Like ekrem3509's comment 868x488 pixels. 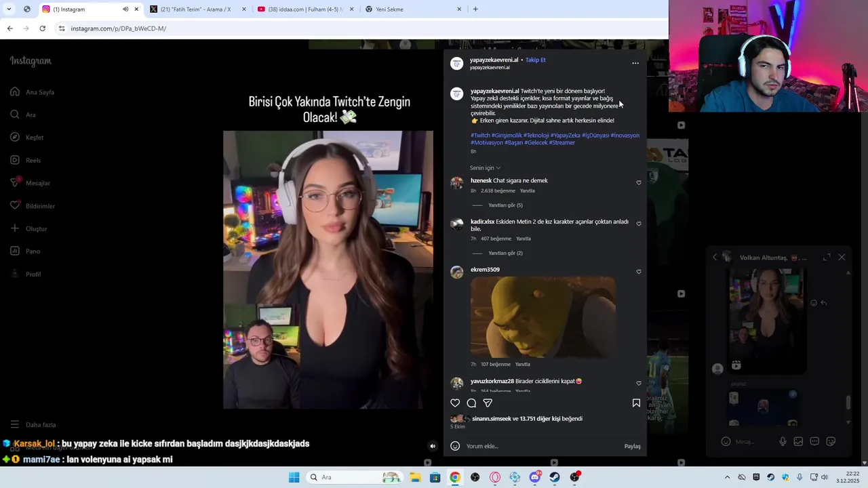coord(639,272)
